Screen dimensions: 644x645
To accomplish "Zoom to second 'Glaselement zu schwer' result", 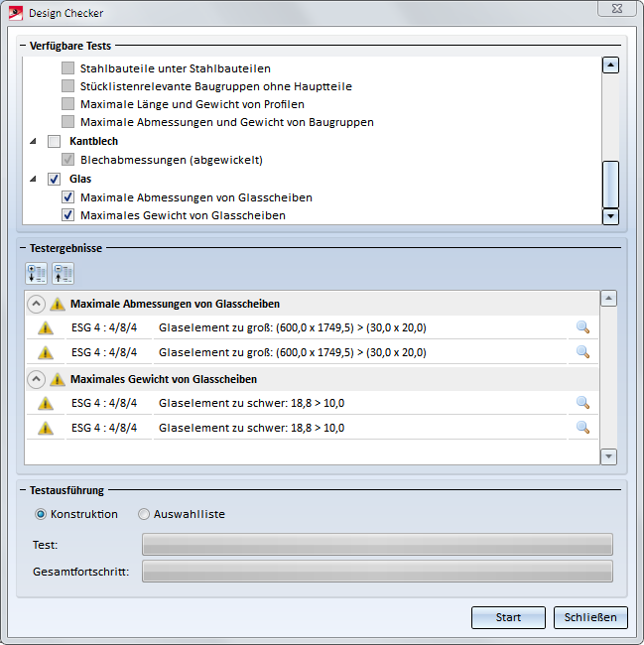I will (582, 428).
